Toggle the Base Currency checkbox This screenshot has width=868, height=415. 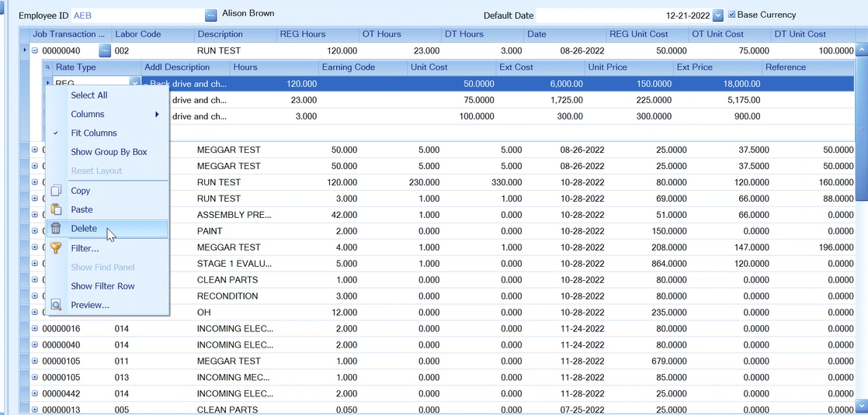[732, 15]
